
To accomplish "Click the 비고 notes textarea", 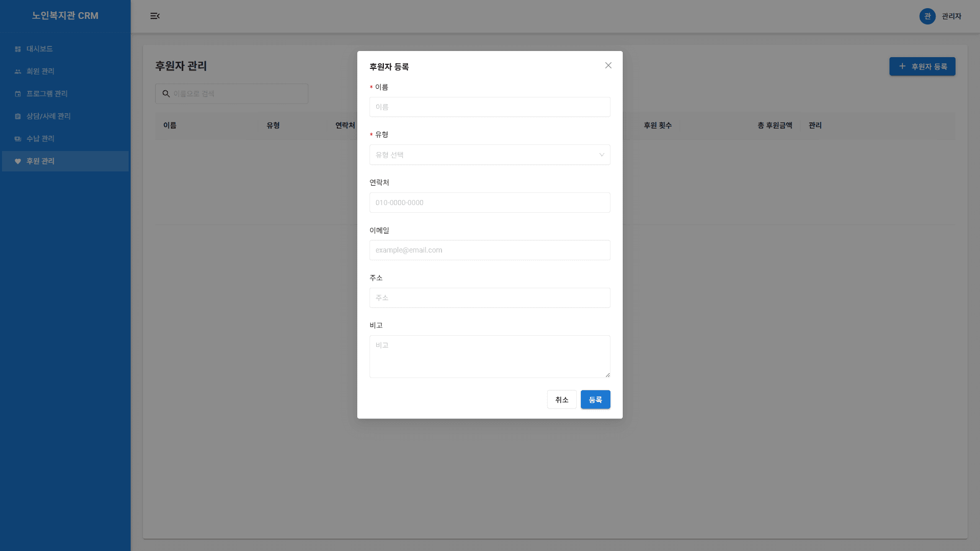I will coord(489,356).
